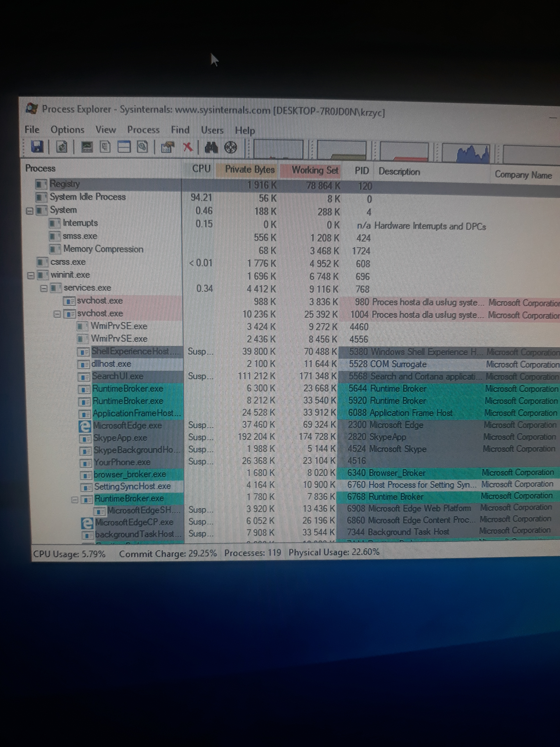
Task: Select the RuntimeBroker.exe row with PID 5920
Action: [318, 401]
